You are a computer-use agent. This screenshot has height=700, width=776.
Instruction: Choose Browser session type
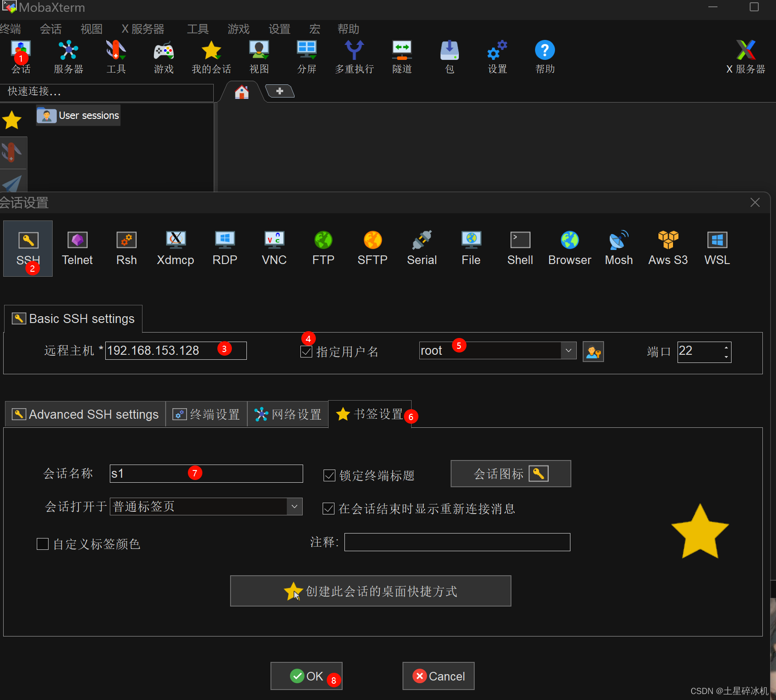coord(570,248)
